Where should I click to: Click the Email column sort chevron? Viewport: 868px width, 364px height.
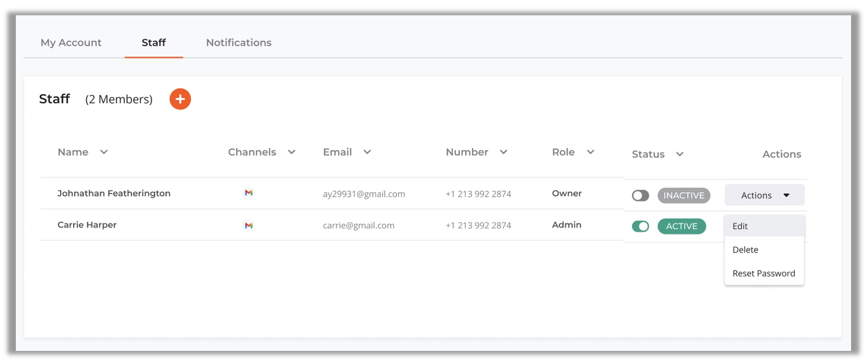point(367,152)
